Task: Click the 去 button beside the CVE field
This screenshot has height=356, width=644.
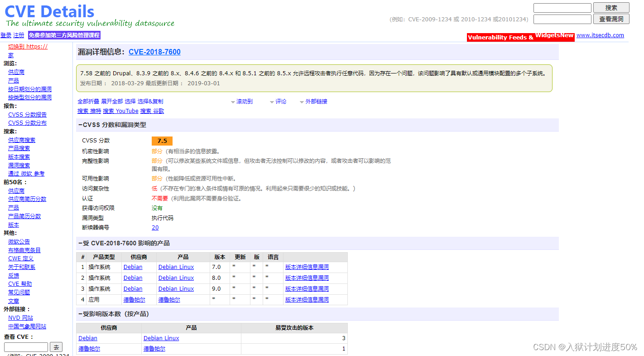Action: [56, 347]
